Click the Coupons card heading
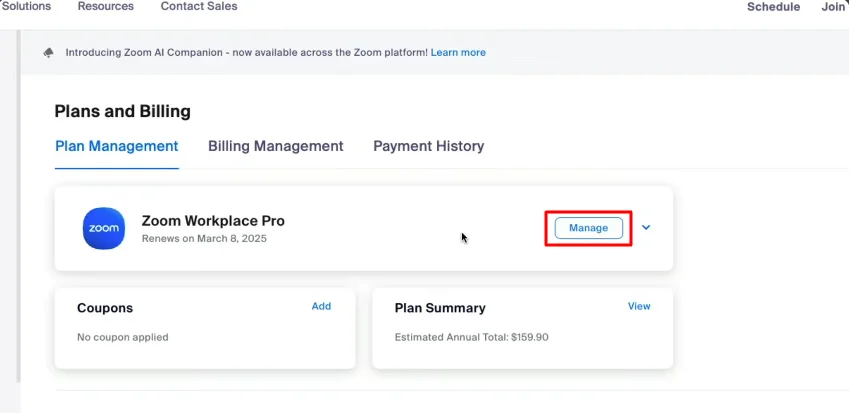The width and height of the screenshot is (849, 413). tap(105, 308)
